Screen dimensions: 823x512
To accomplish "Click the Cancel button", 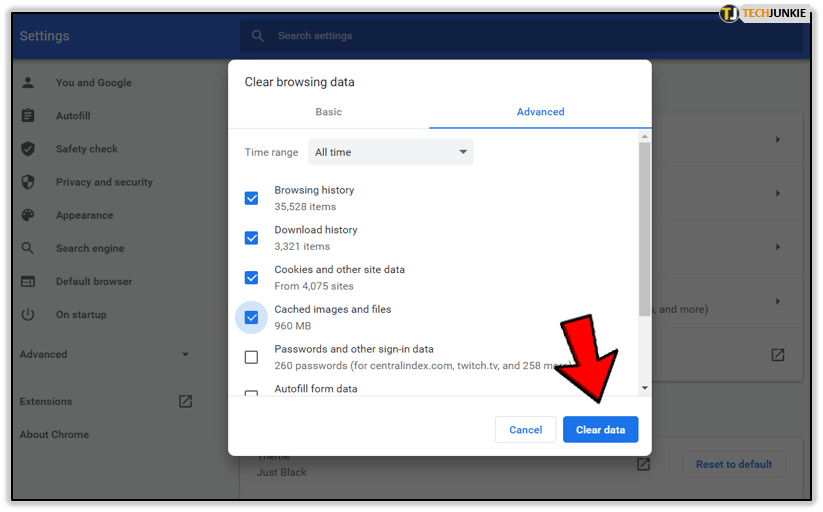I will (525, 430).
